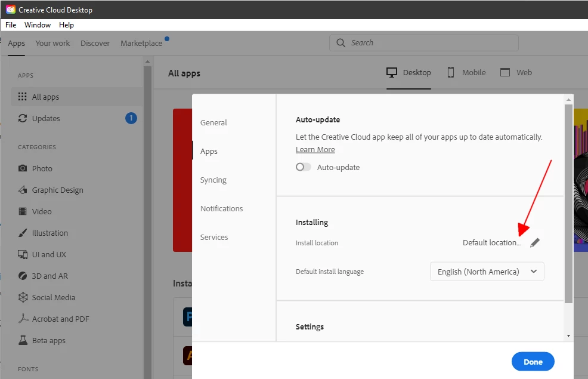Select the Photo camera icon
588x379 pixels.
tap(23, 168)
